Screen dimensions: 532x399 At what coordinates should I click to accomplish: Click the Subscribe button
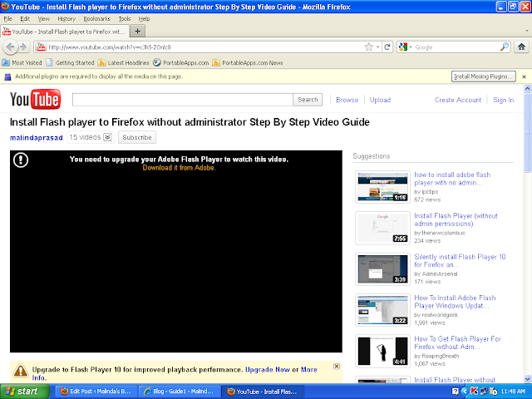click(x=137, y=137)
